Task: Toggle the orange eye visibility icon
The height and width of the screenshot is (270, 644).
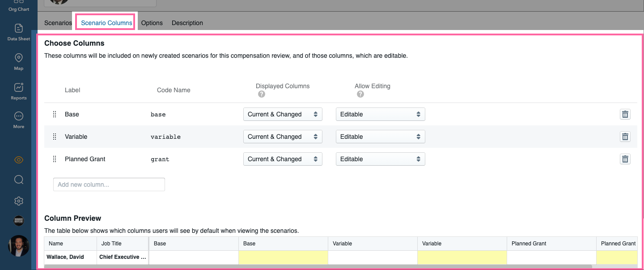Action: coord(19,160)
